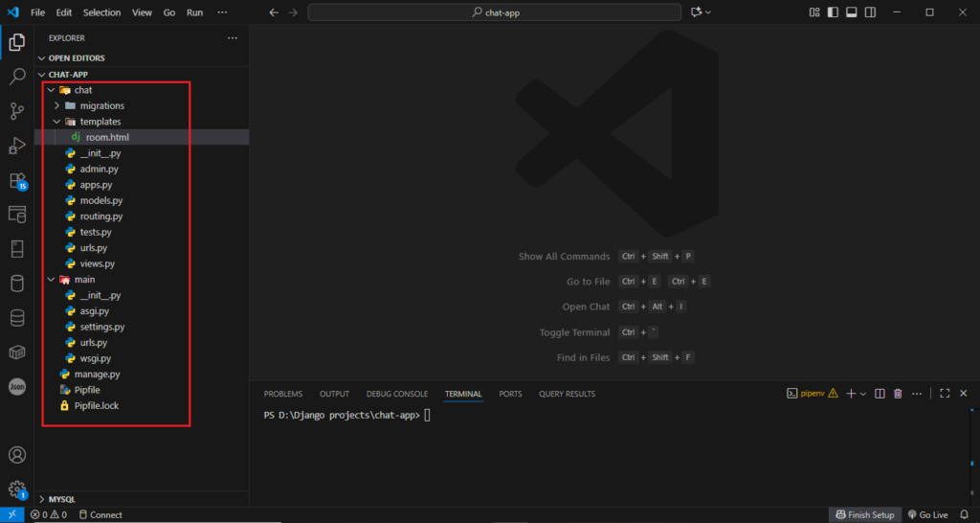This screenshot has height=523, width=980.
Task: Open the Copilot chat menu in title bar
Action: [701, 12]
